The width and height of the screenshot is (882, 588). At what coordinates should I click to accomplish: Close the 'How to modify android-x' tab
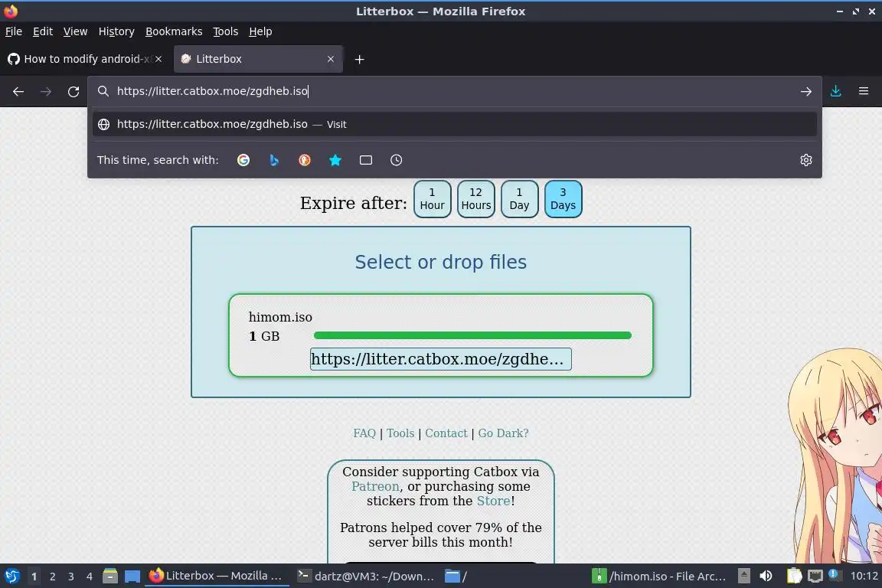pyautogui.click(x=158, y=59)
